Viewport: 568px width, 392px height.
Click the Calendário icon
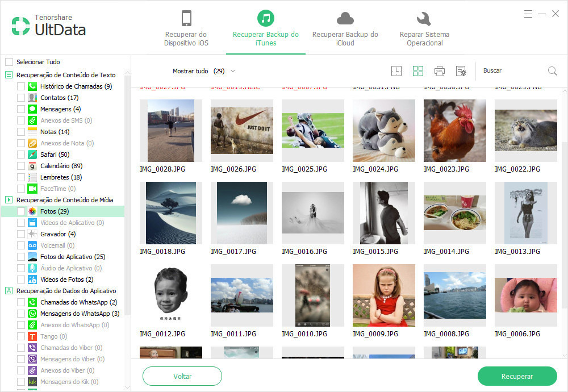32,166
